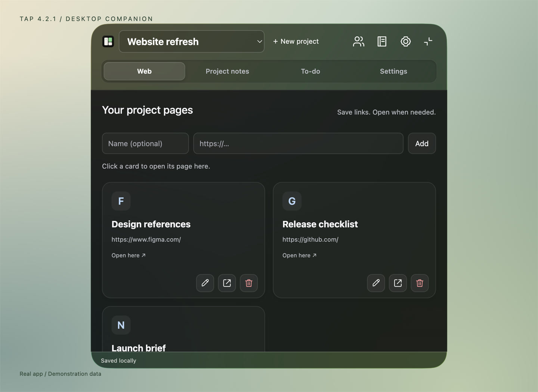The width and height of the screenshot is (538, 392).
Task: Switch to the Project notes tab
Action: 227,71
